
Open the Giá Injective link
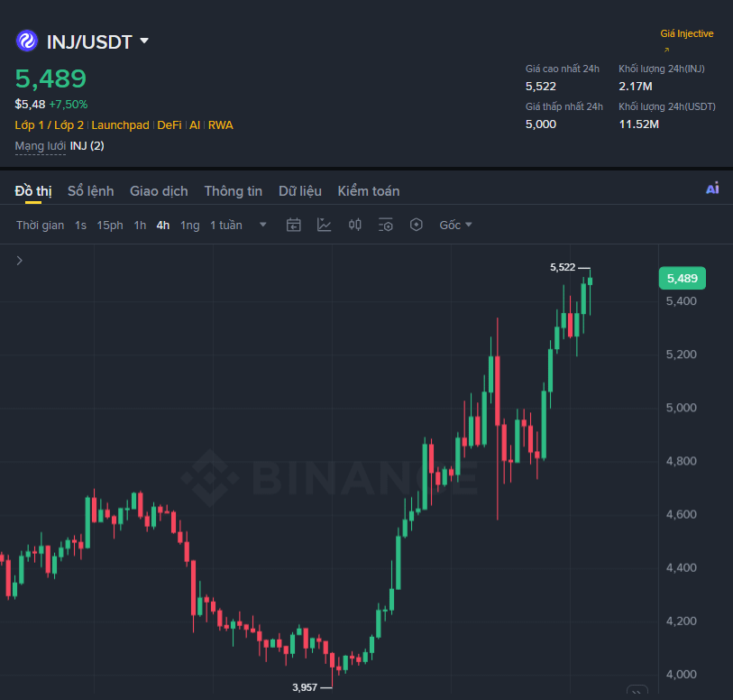(x=687, y=33)
